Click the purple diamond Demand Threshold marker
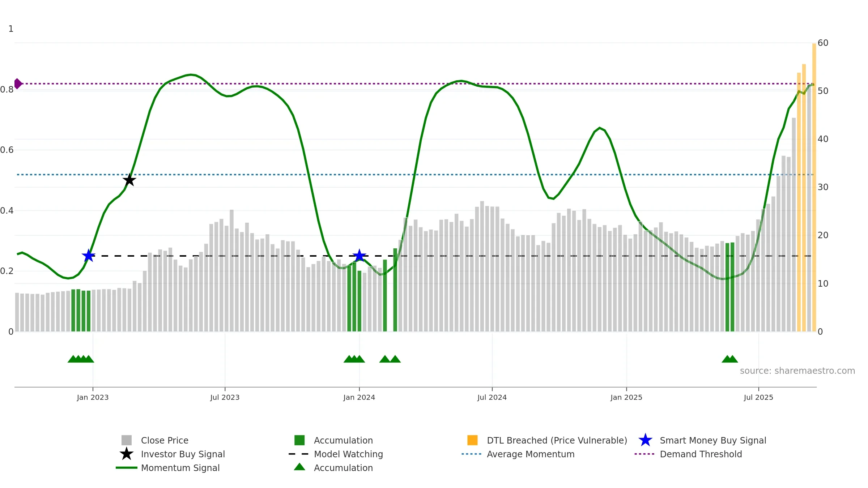Screen dimensions: 868x488 click(18, 84)
